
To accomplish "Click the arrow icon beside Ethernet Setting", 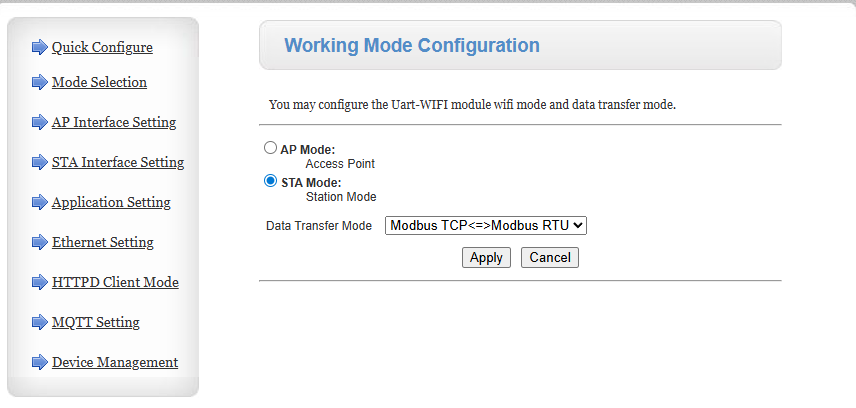I will pyautogui.click(x=40, y=242).
